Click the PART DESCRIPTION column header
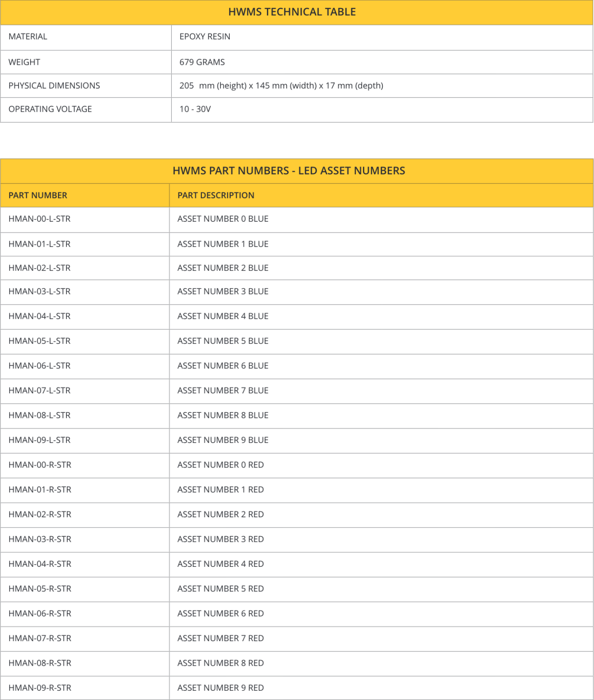Screen dimensions: 594x700 pyautogui.click(x=216, y=195)
